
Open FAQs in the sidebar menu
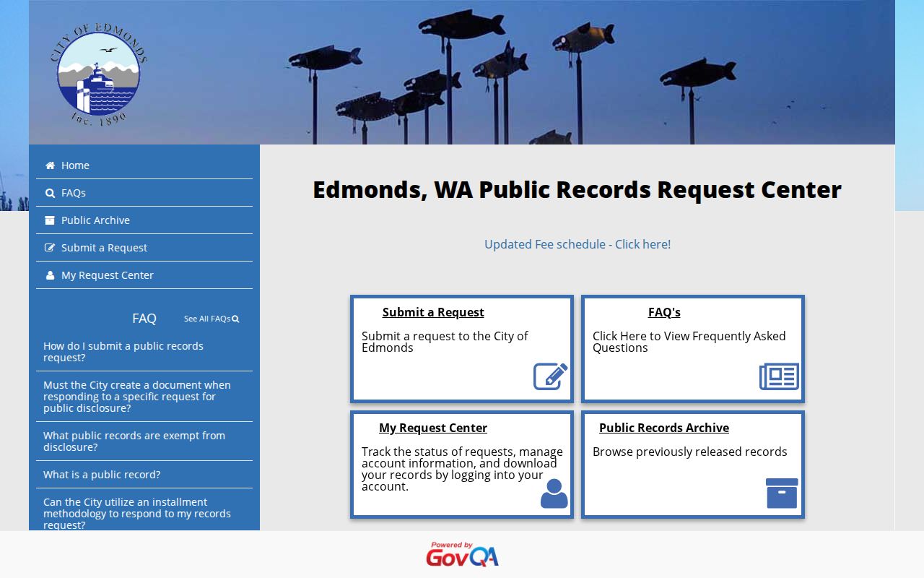click(x=144, y=193)
